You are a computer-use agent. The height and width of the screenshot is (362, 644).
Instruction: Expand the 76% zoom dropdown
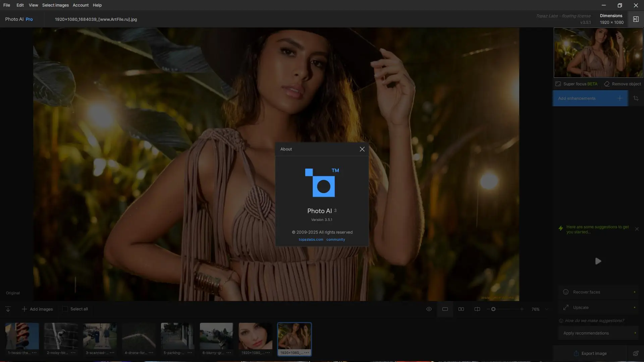click(547, 309)
